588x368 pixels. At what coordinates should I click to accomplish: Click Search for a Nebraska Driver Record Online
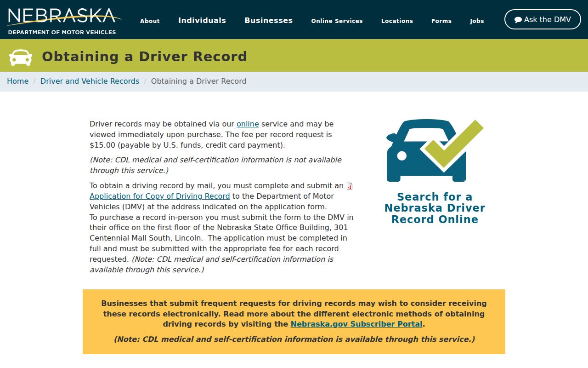(435, 208)
